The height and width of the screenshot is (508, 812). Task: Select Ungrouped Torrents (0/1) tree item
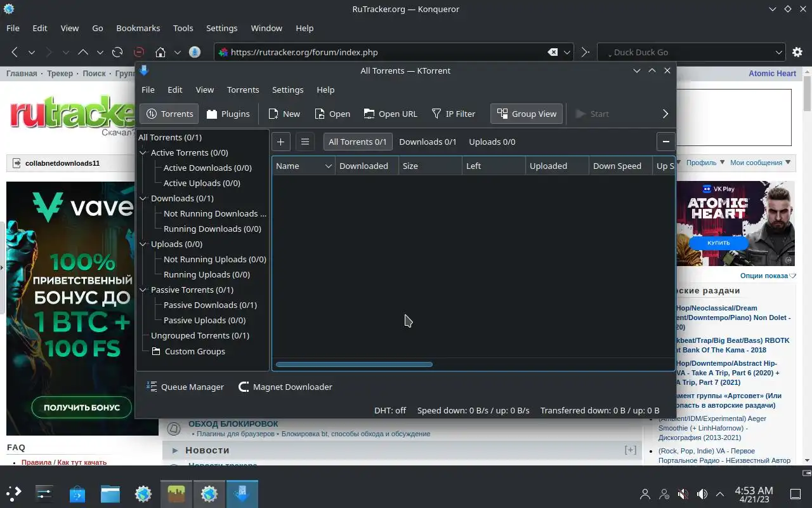pos(200,335)
